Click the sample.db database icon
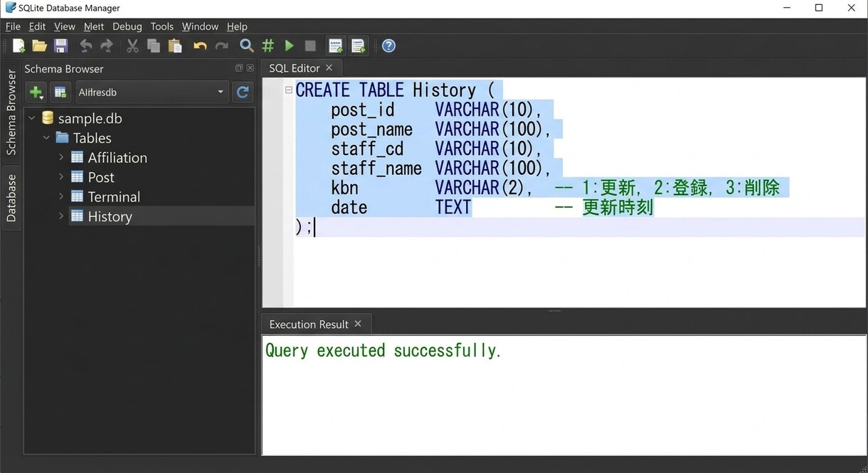Screen dimensions: 868x473 (48, 118)
